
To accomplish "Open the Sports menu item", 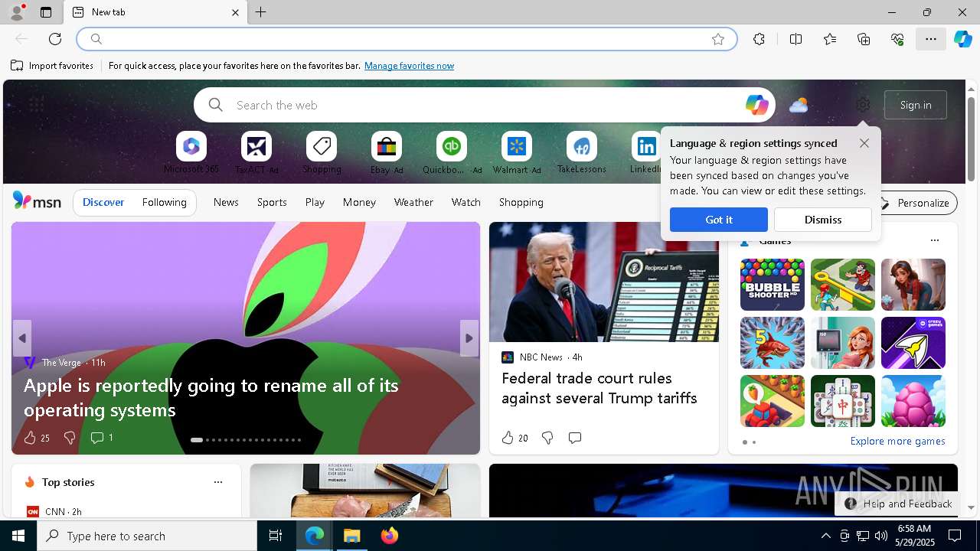I will click(x=272, y=202).
